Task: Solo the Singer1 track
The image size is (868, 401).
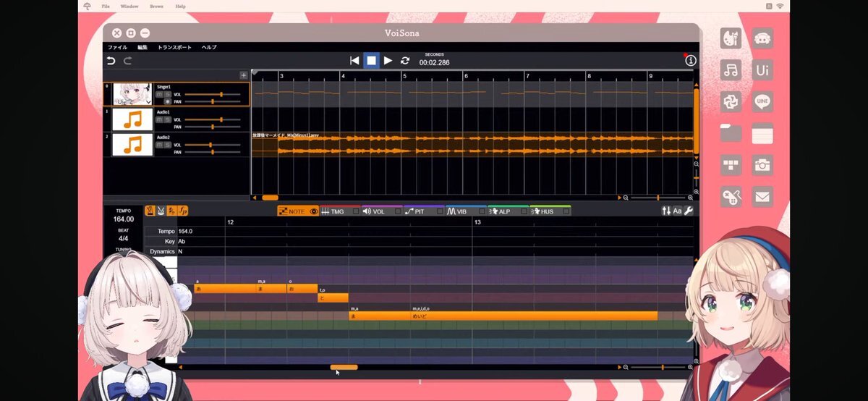Action: (168, 94)
